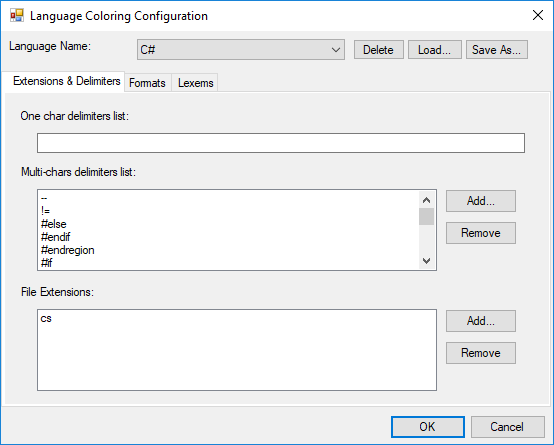Remove the selected file extension
Image resolution: width=554 pixels, height=445 pixels.
click(x=481, y=353)
